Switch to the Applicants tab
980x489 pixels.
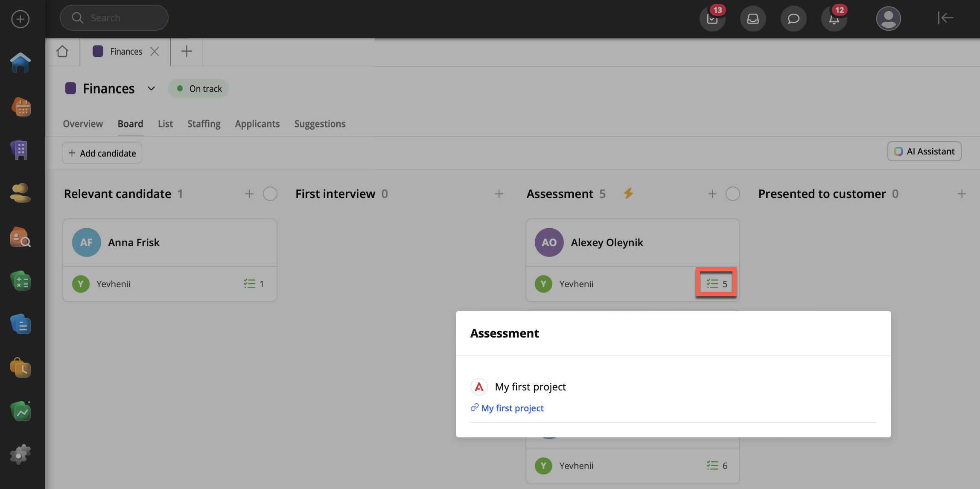257,124
